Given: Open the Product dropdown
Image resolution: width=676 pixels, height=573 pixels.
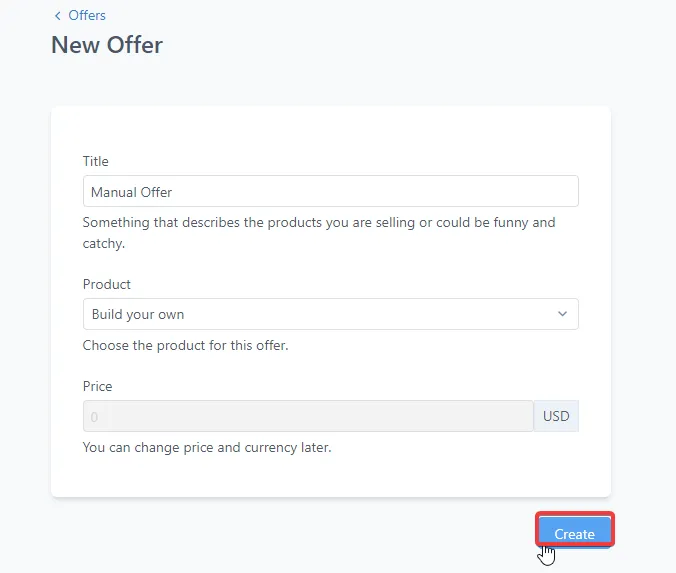Looking at the screenshot, I should tap(330, 314).
